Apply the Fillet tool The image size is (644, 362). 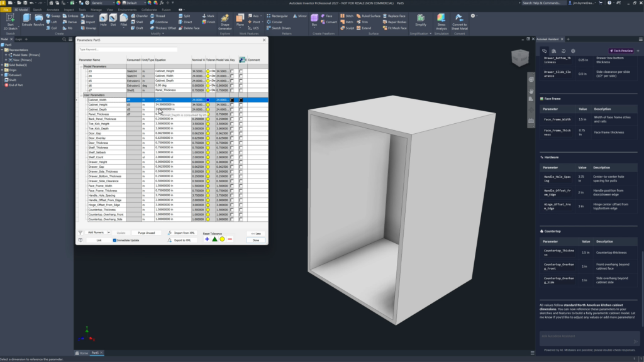(x=124, y=20)
